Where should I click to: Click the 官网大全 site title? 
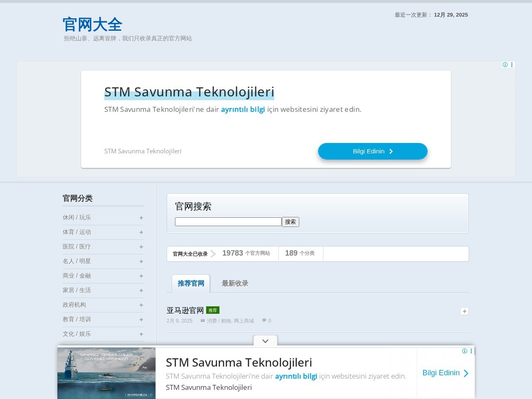pyautogui.click(x=92, y=25)
